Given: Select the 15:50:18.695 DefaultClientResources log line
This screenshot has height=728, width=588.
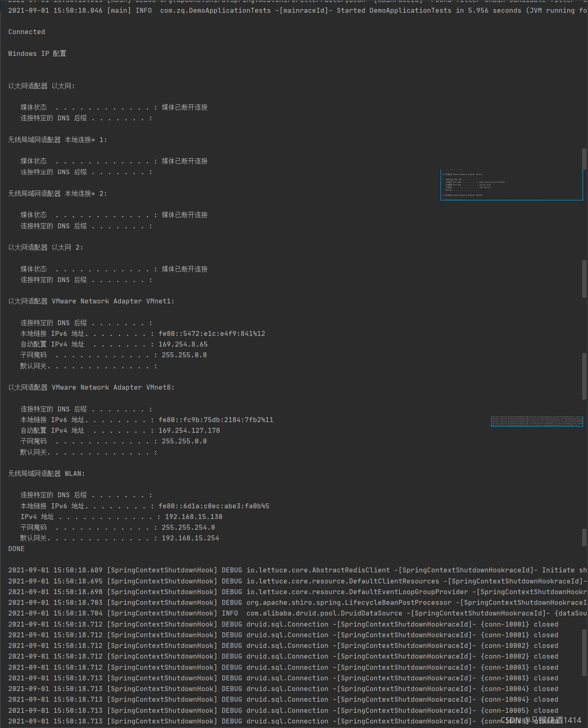Looking at the screenshot, I should pos(297,581).
